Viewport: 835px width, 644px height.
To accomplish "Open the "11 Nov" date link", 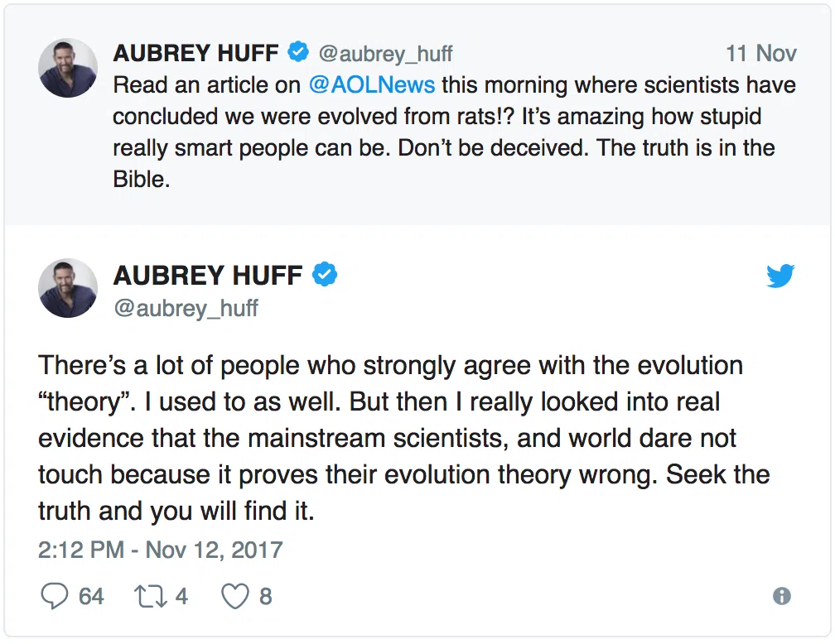I will (x=760, y=54).
